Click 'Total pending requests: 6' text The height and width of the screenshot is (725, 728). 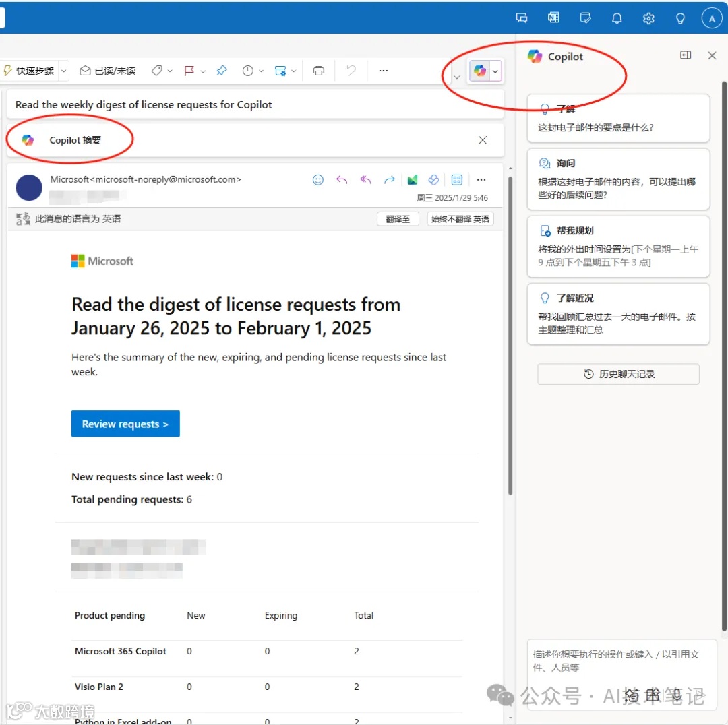[x=131, y=499]
